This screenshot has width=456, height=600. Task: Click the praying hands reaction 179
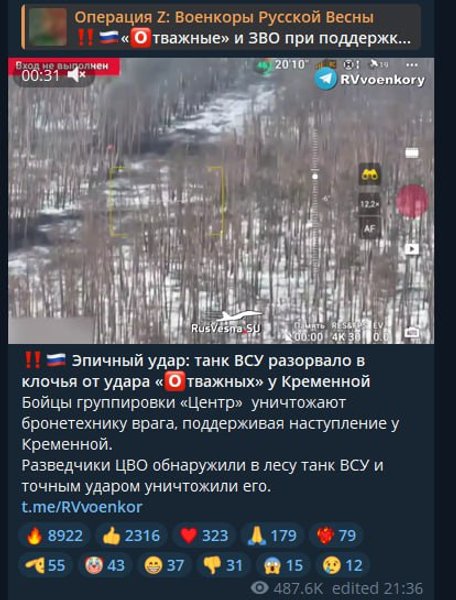[x=272, y=536]
